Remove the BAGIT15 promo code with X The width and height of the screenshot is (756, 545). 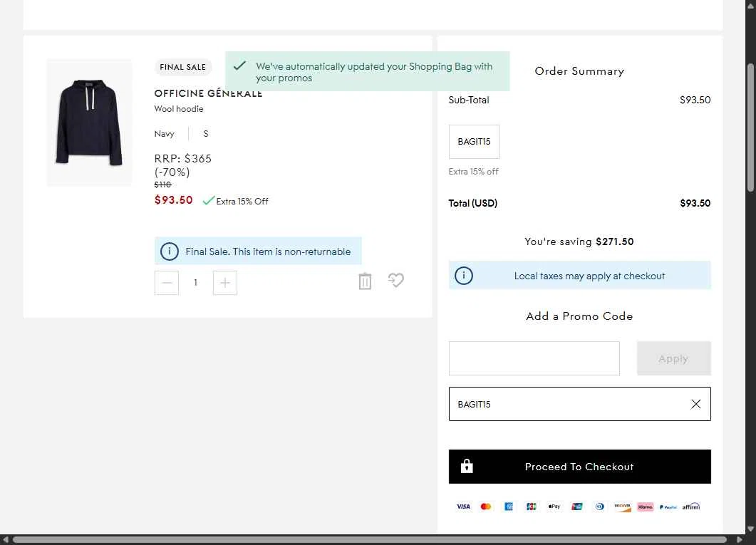[695, 404]
